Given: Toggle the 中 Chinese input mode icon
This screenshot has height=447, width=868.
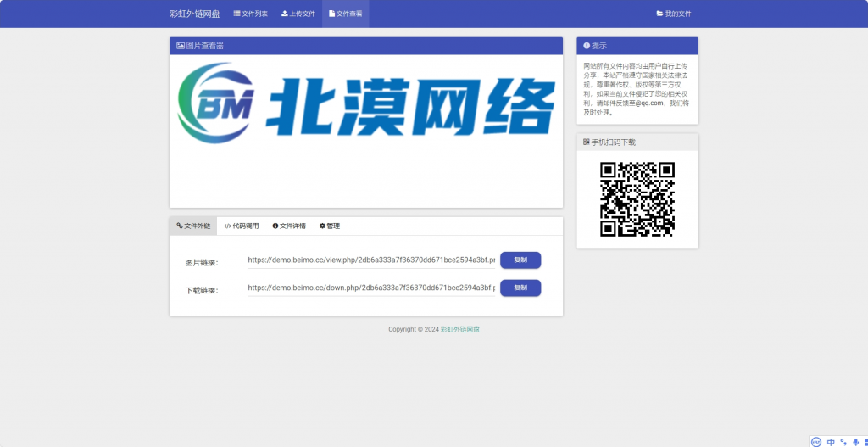Looking at the screenshot, I should [831, 442].
